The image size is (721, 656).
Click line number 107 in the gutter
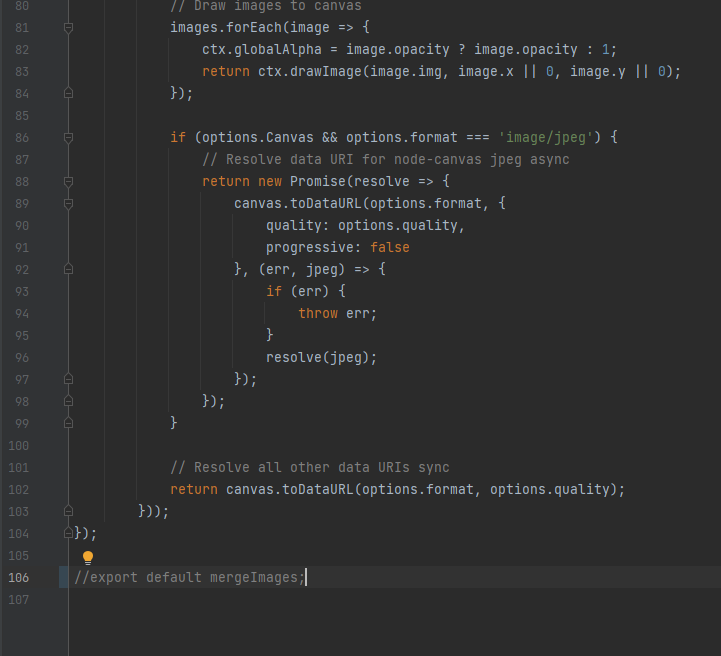coord(18,599)
